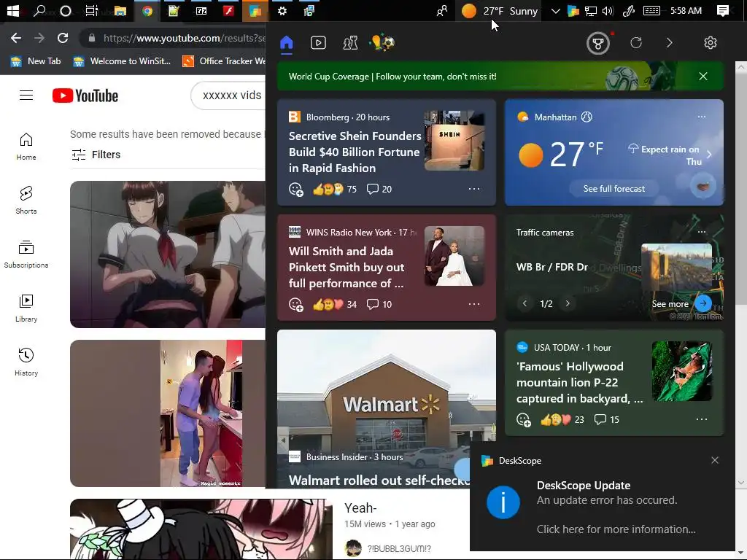Screen dimensions: 747x560
Task: Open network icon in system tray
Action: 591,11
